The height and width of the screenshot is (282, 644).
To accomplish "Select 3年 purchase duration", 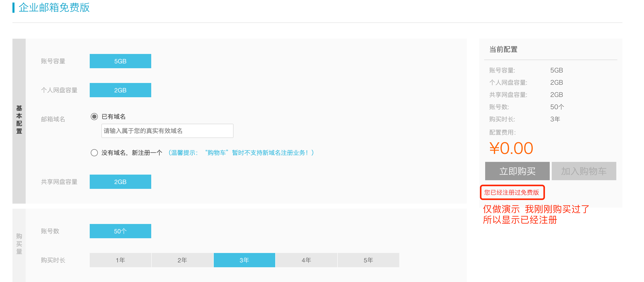I will tap(244, 260).
